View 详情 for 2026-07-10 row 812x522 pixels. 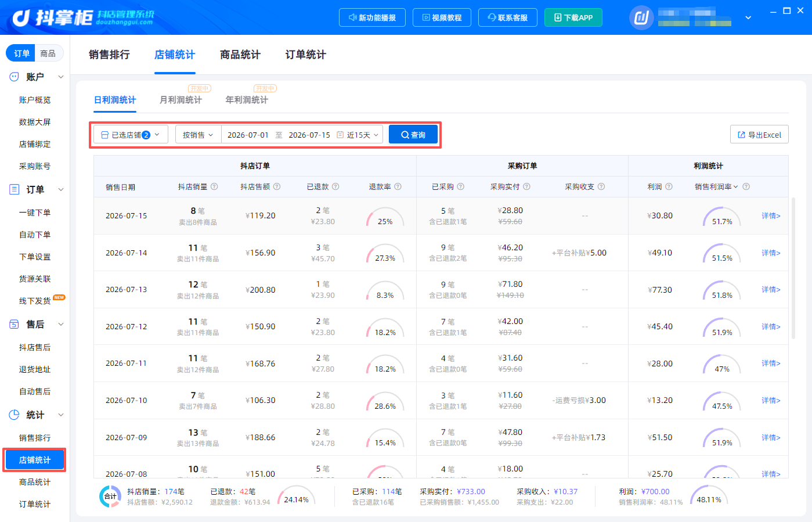[771, 400]
